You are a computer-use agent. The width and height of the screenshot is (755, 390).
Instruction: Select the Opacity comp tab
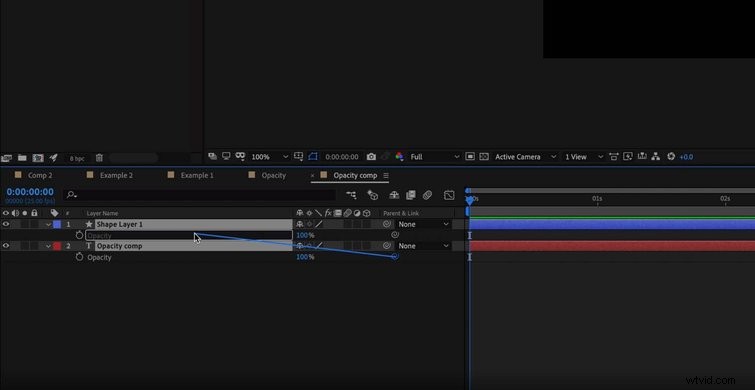point(355,175)
